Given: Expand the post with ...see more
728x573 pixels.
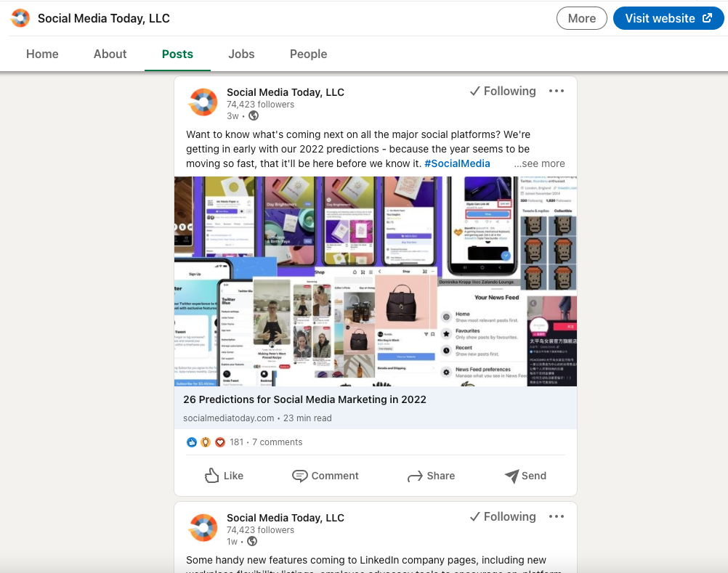Looking at the screenshot, I should [539, 163].
